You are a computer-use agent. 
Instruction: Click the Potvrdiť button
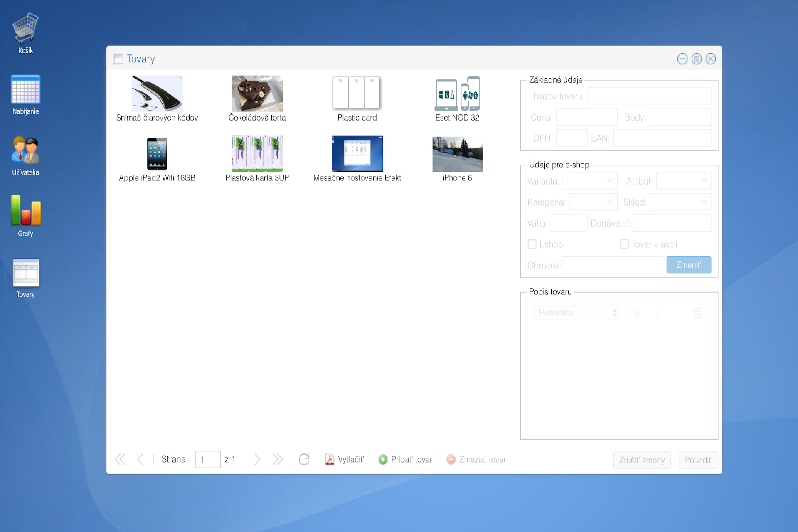coord(698,460)
